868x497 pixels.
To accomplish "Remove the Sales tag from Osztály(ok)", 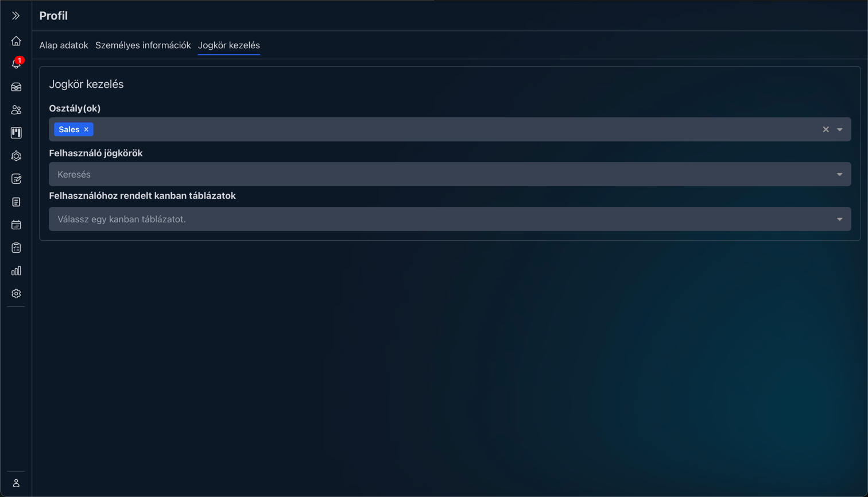I will [x=86, y=130].
